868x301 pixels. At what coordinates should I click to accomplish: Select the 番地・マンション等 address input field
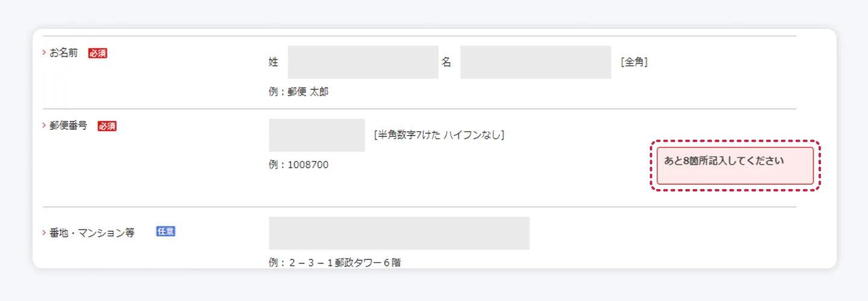click(x=399, y=233)
